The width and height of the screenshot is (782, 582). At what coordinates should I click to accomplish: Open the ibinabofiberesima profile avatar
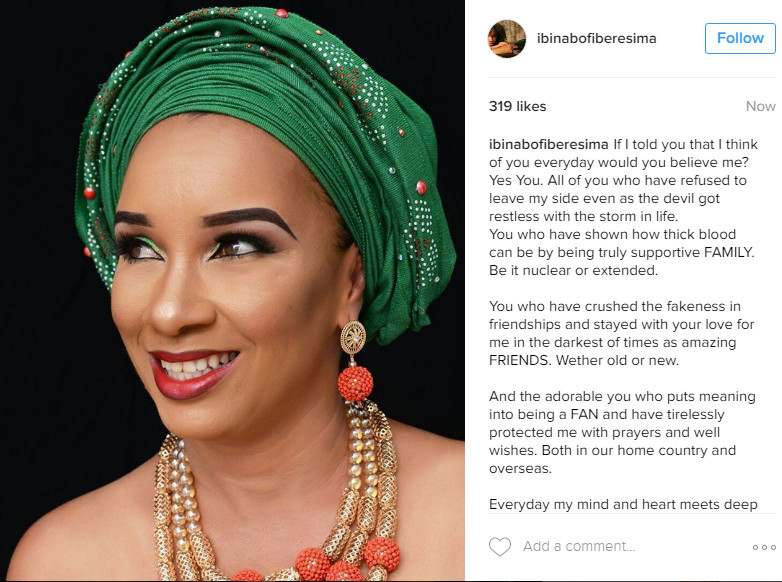(507, 38)
